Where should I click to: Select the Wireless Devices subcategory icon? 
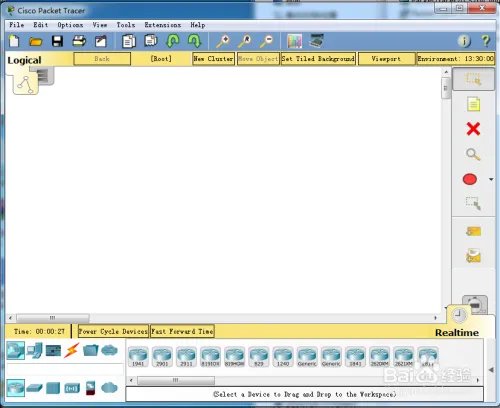(72, 388)
